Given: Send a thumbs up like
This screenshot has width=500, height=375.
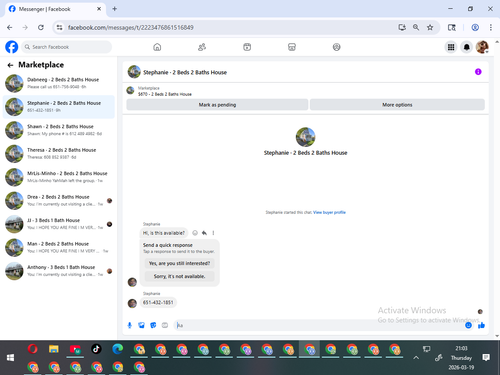Looking at the screenshot, I should (x=481, y=325).
